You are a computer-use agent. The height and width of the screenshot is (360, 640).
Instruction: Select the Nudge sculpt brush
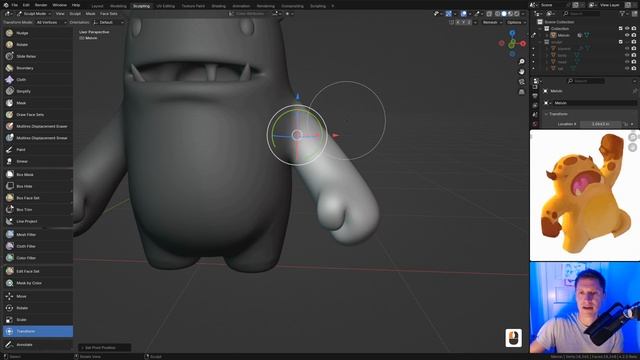[x=38, y=33]
